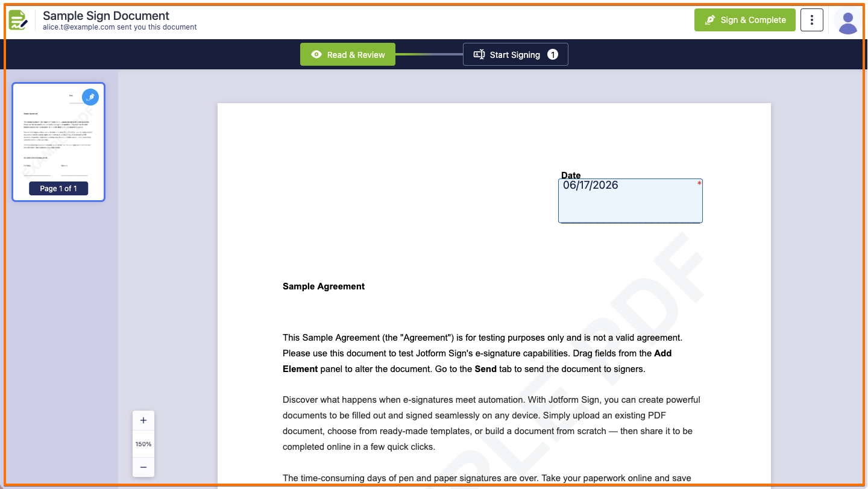This screenshot has width=868, height=489.
Task: Click the eye icon in Read & Review
Action: 316,54
